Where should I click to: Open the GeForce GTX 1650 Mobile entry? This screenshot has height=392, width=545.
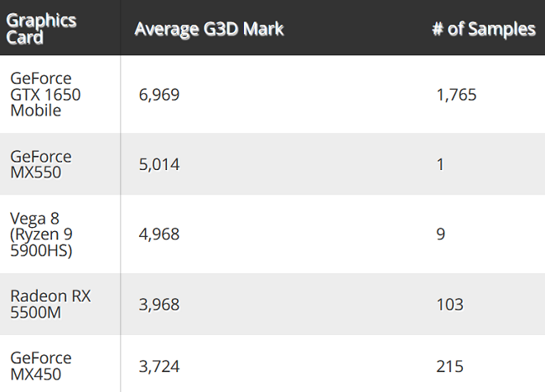[45, 95]
